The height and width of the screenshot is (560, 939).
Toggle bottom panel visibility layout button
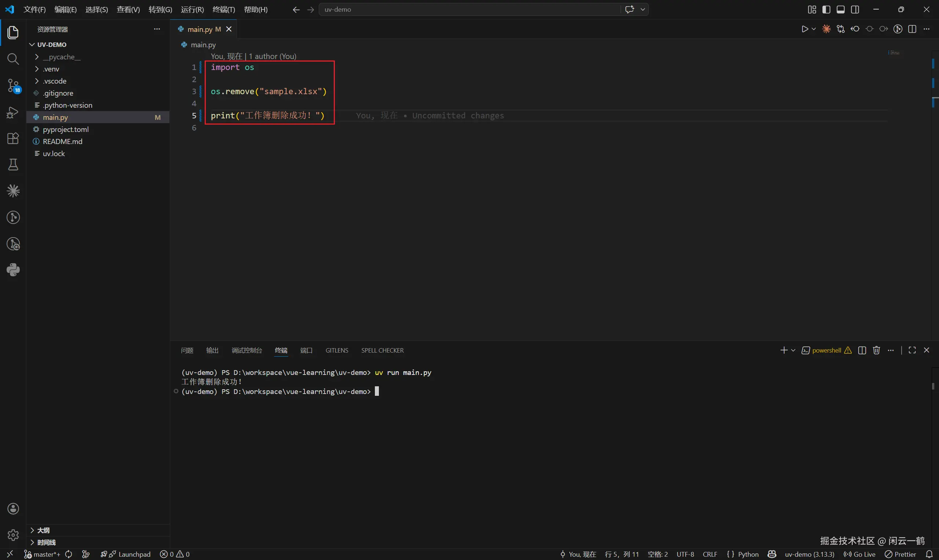(x=840, y=10)
